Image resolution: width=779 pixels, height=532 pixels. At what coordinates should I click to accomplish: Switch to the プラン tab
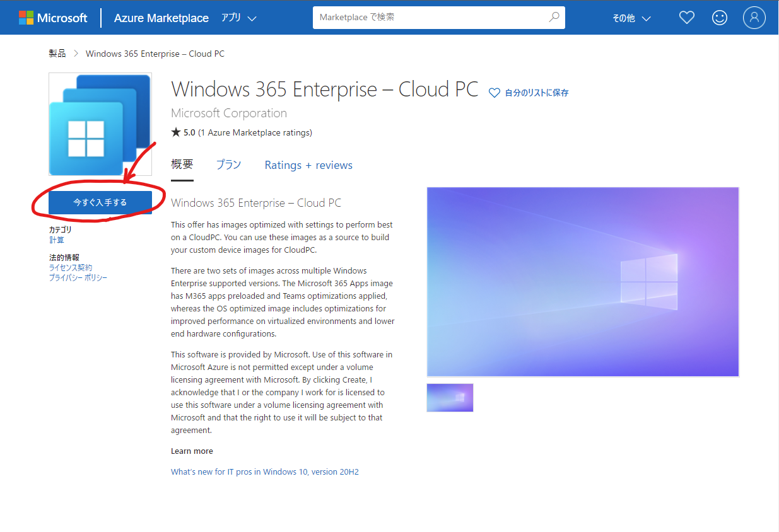point(229,165)
